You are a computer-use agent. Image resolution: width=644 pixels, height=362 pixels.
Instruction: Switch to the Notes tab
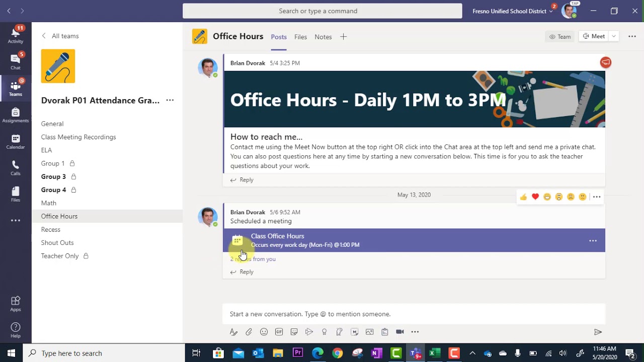(x=323, y=37)
